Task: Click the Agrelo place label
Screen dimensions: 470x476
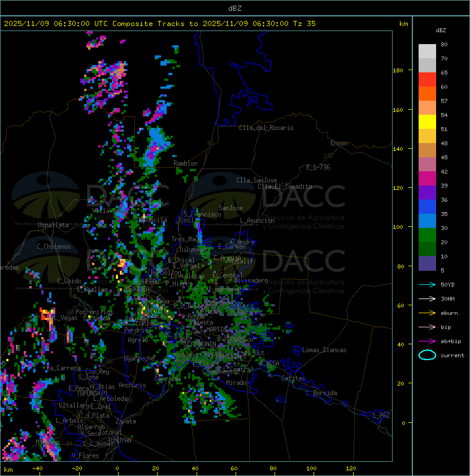Action: [138, 340]
